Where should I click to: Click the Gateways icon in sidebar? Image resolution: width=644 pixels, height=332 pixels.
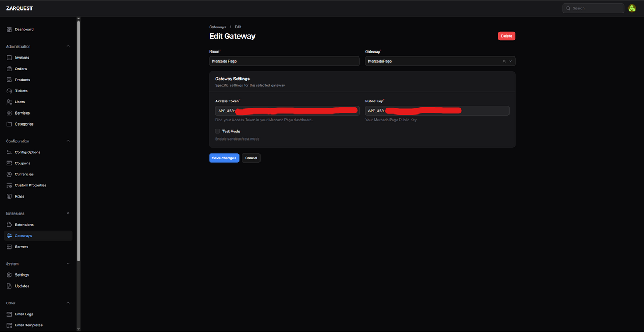tap(9, 236)
